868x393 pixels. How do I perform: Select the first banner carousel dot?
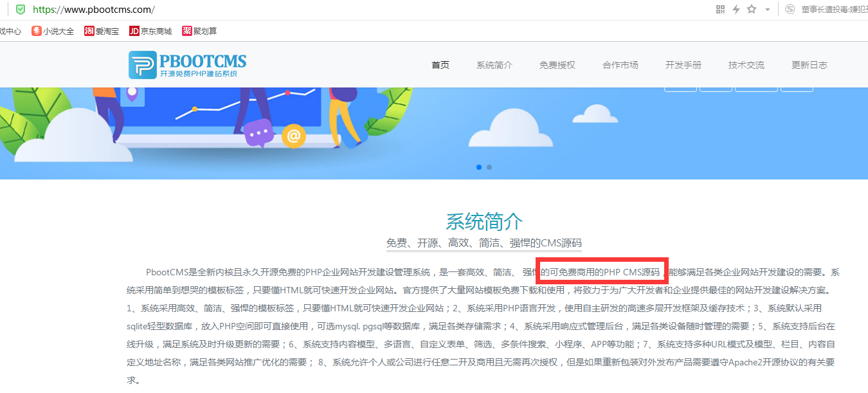[x=479, y=167]
